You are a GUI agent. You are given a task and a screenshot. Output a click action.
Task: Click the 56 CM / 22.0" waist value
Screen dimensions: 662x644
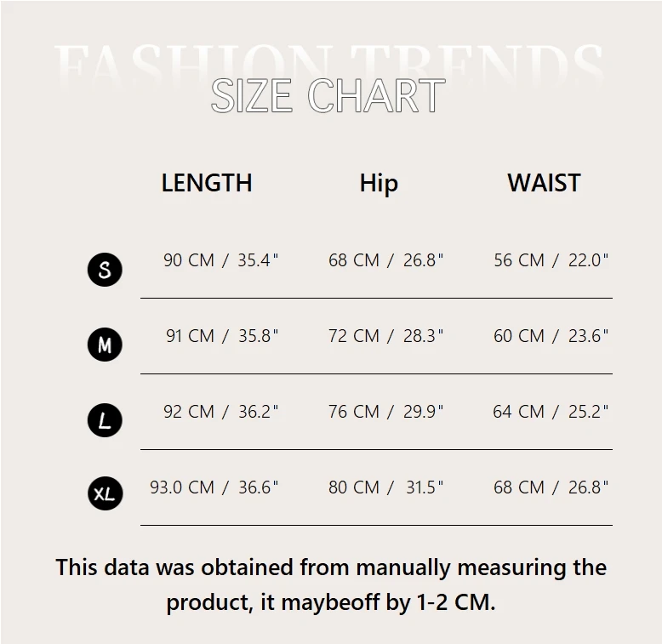tap(551, 260)
